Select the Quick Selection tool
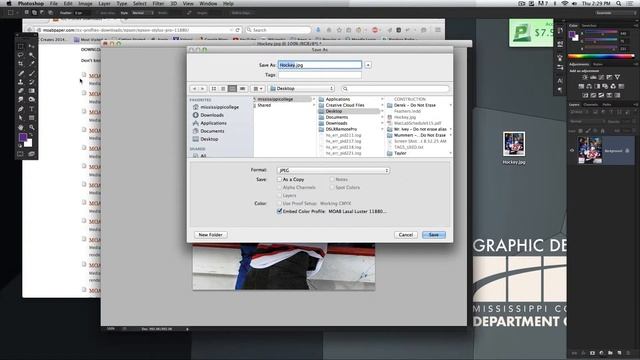The width and height of the screenshot is (640, 360). 31,55
